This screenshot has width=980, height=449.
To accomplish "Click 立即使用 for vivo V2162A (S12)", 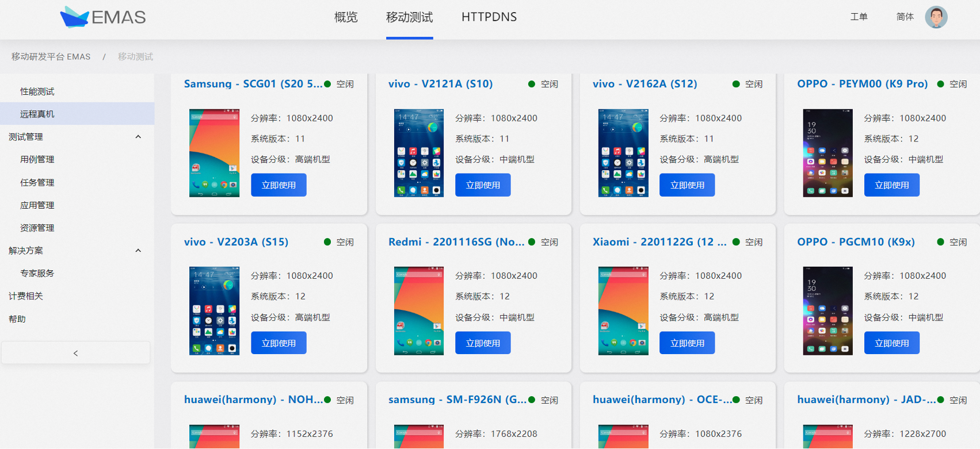I will tap(687, 185).
